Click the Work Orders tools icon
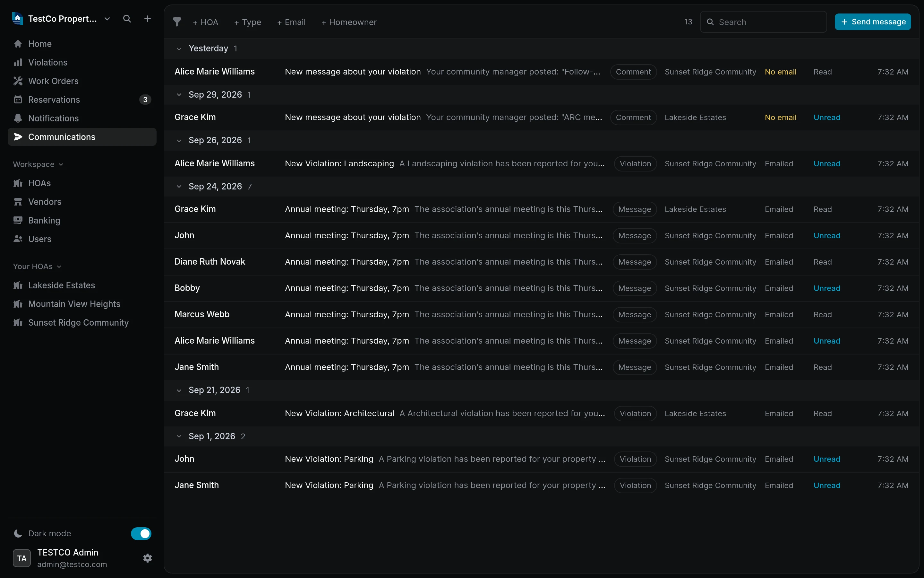Screen dimensions: 924x578 coord(18,81)
